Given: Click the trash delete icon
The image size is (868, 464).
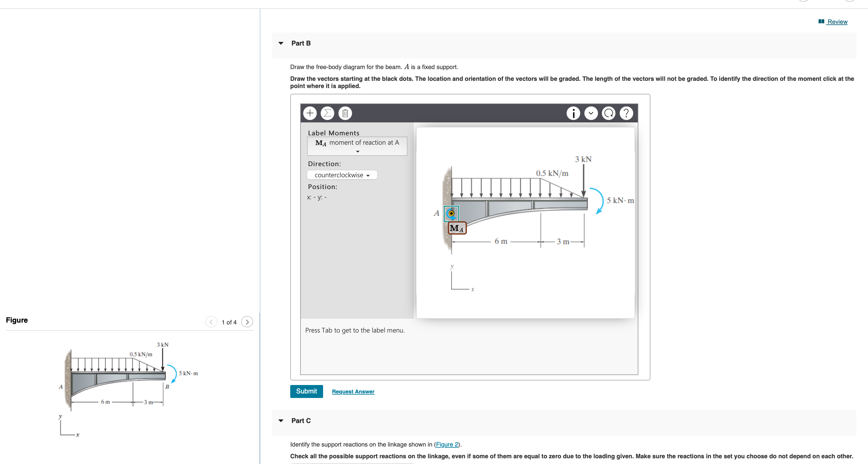Looking at the screenshot, I should click(x=345, y=113).
